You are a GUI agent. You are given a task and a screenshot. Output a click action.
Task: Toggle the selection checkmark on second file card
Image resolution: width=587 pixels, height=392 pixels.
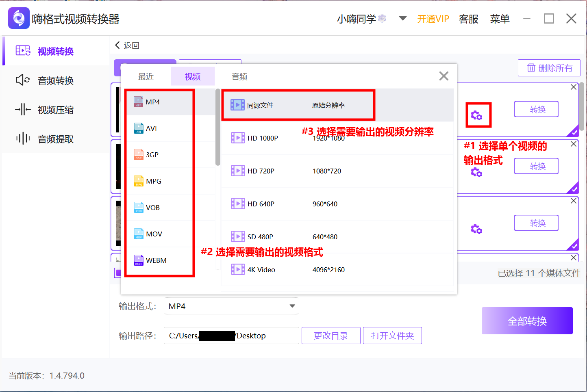point(574,188)
